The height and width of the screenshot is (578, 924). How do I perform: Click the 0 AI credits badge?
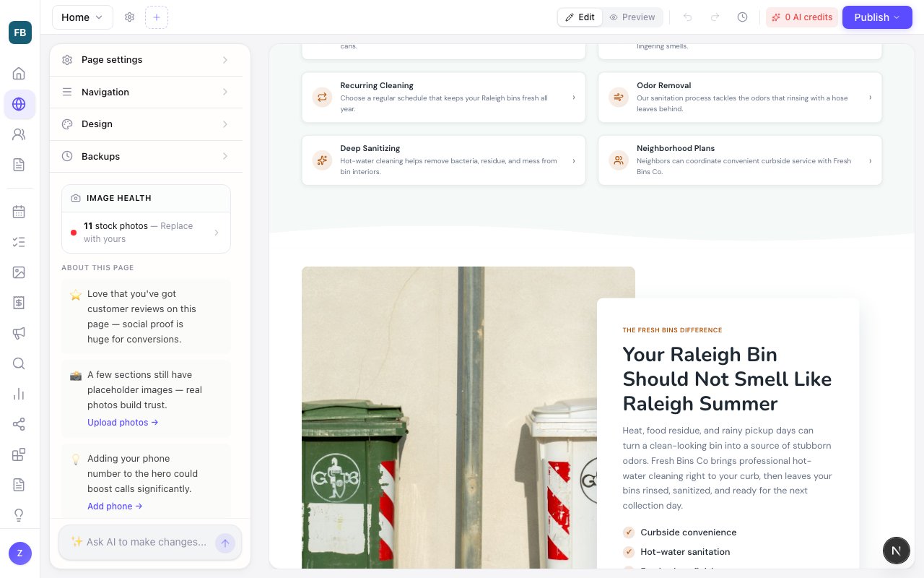(x=801, y=17)
